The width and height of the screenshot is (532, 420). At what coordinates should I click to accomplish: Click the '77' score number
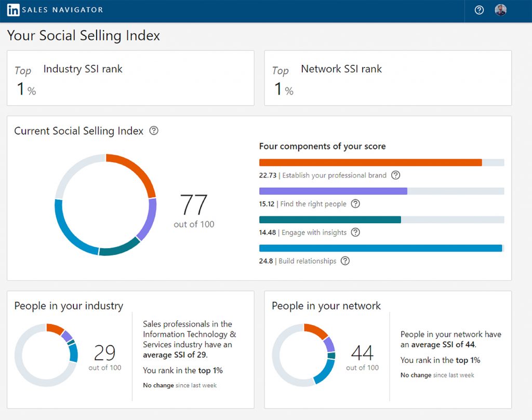pyautogui.click(x=193, y=205)
